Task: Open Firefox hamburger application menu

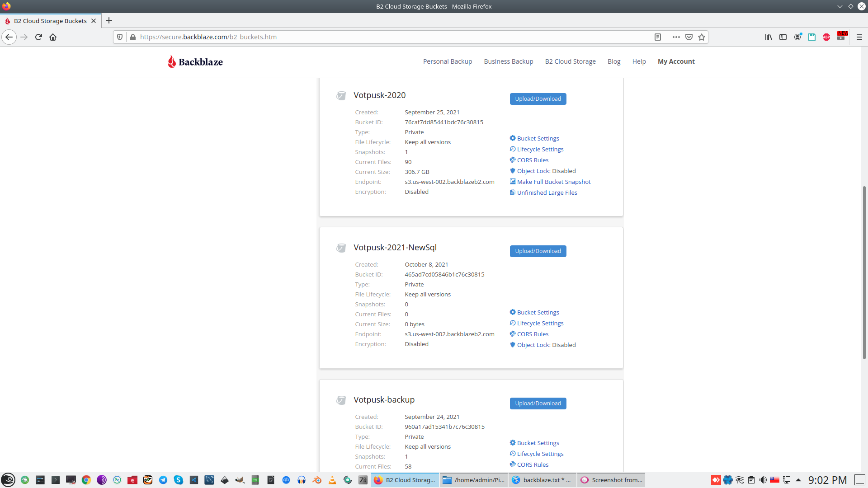Action: (859, 37)
